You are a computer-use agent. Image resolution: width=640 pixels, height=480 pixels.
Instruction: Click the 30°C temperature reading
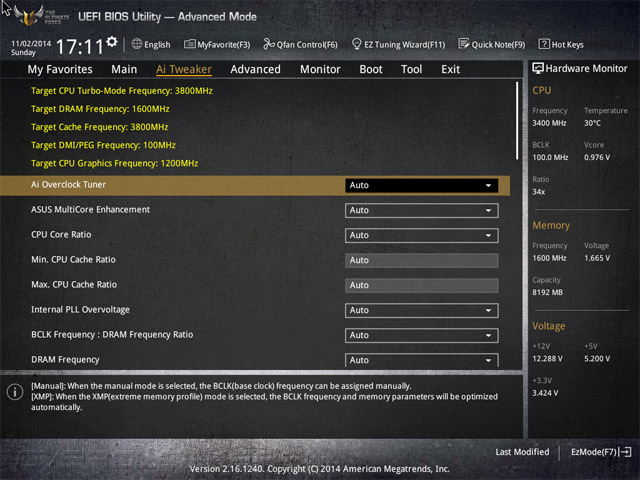tap(592, 123)
